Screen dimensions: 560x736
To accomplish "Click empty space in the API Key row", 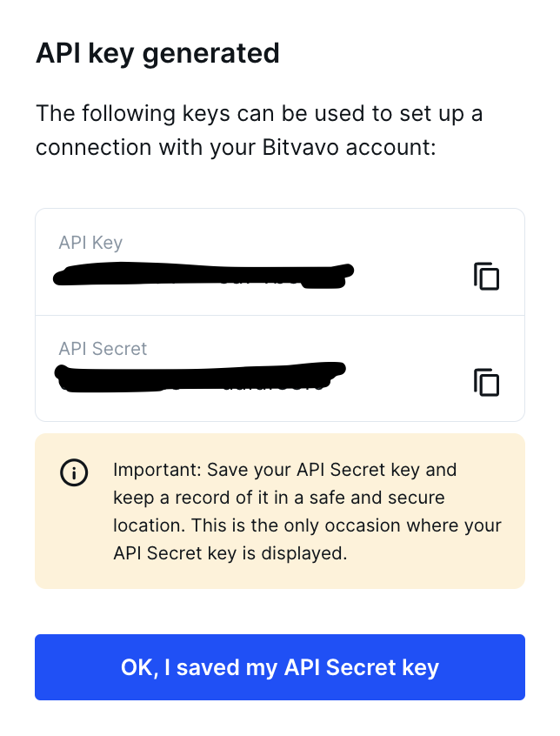I will coord(413,276).
